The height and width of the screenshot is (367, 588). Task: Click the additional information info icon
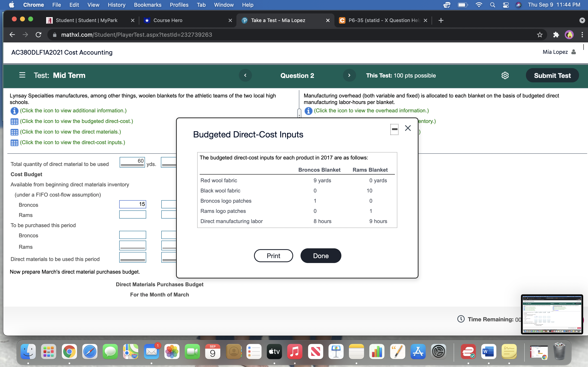(14, 111)
